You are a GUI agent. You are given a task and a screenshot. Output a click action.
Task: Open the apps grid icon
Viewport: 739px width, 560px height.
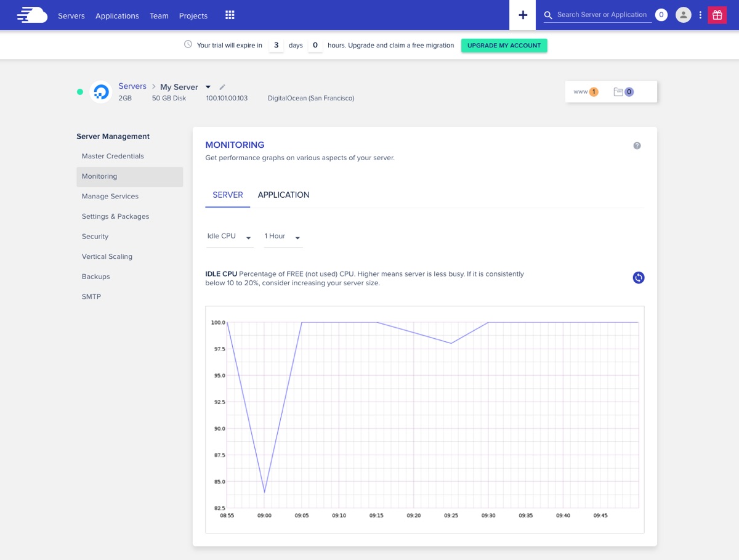click(230, 15)
